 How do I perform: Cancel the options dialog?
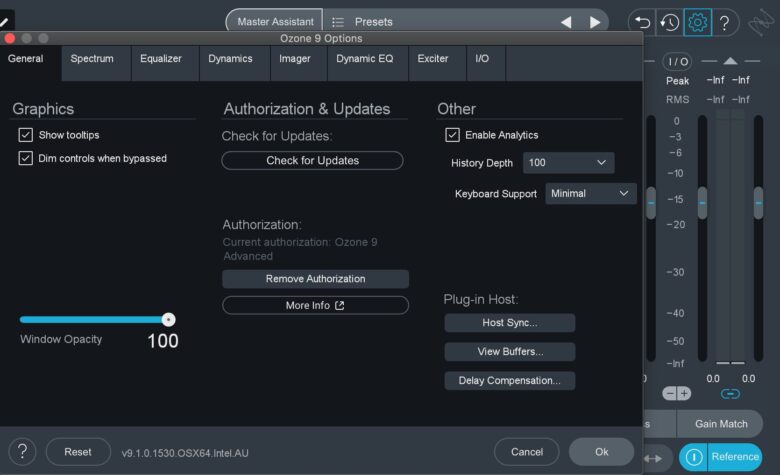527,452
